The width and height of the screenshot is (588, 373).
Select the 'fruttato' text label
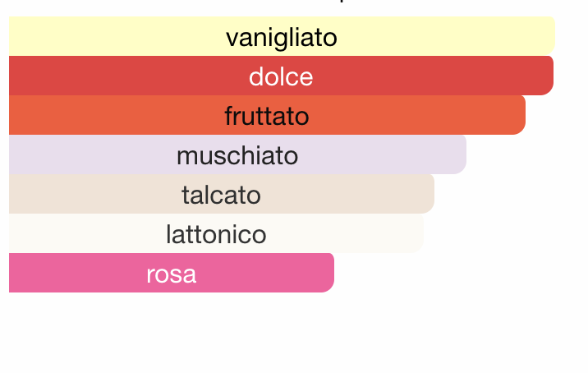click(267, 116)
